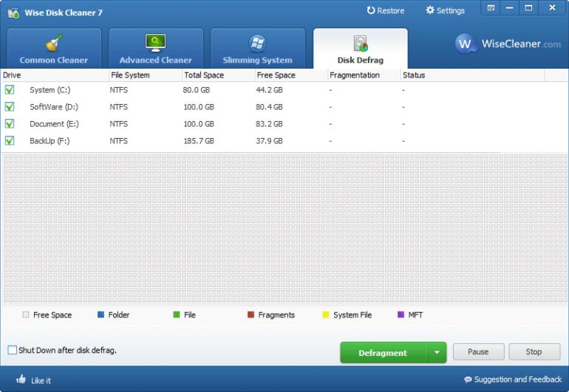Switch to the Advanced Cleaner tab
The height and width of the screenshot is (392, 569).
coord(155,60)
